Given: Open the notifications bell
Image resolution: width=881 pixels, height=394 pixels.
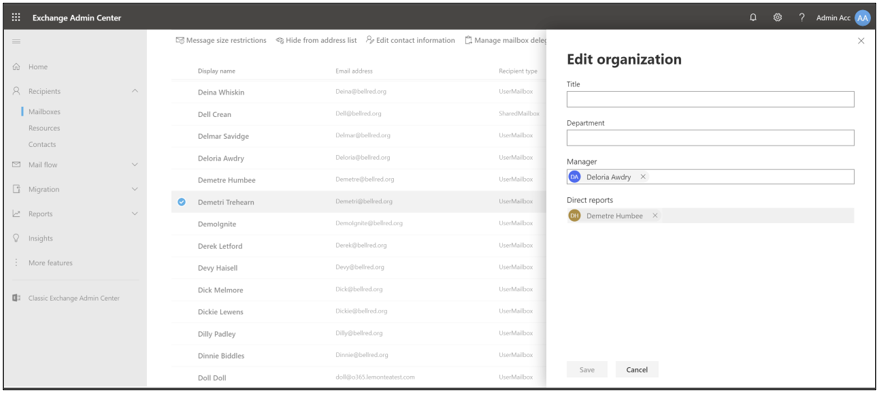Looking at the screenshot, I should point(753,17).
